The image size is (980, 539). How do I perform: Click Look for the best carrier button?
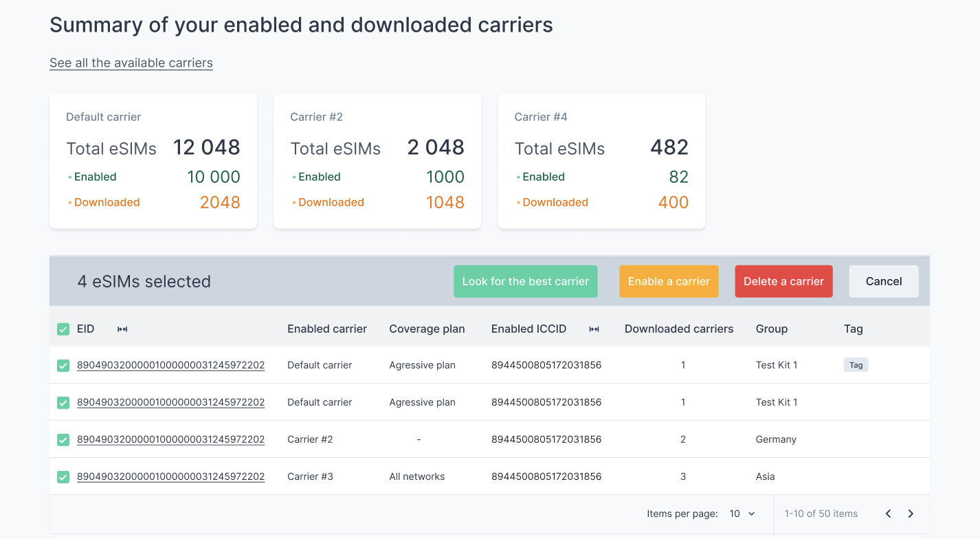525,281
